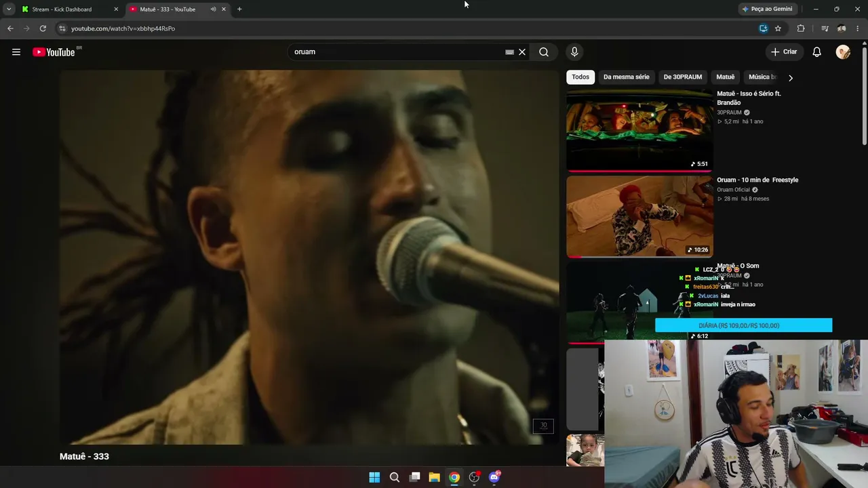
Task: Open the Oruam Oficial channel link
Action: [733, 190]
